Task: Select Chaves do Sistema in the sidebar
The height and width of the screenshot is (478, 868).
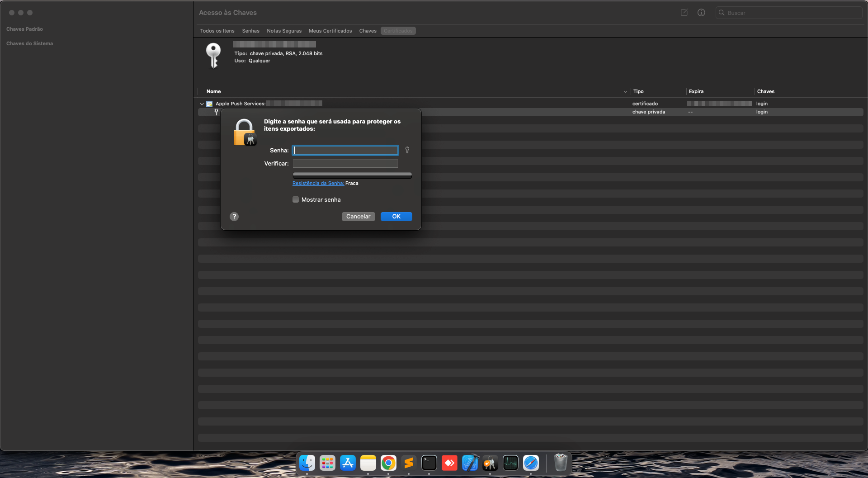Action: (x=29, y=43)
